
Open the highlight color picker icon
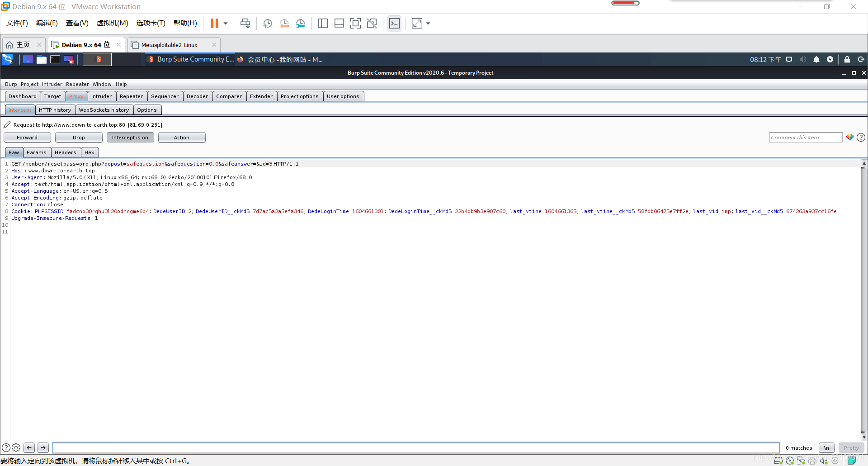(x=850, y=137)
